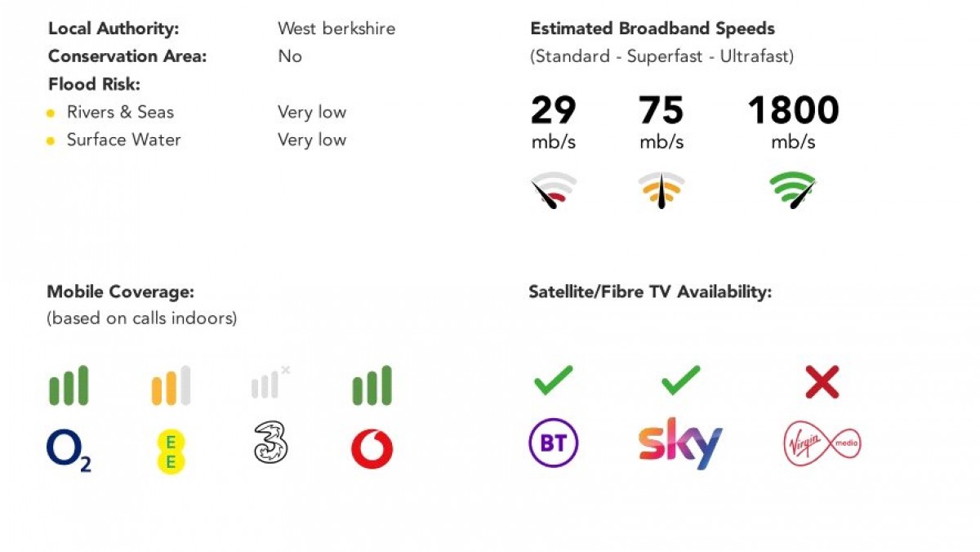This screenshot has height=552, width=980.
Task: Click the green ultrafast speed gauge
Action: click(793, 190)
